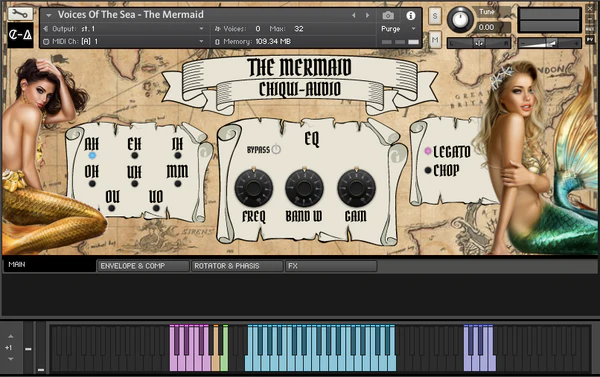Select the OH vowel radio button
Screen dimensions: 600x377
(x=92, y=184)
